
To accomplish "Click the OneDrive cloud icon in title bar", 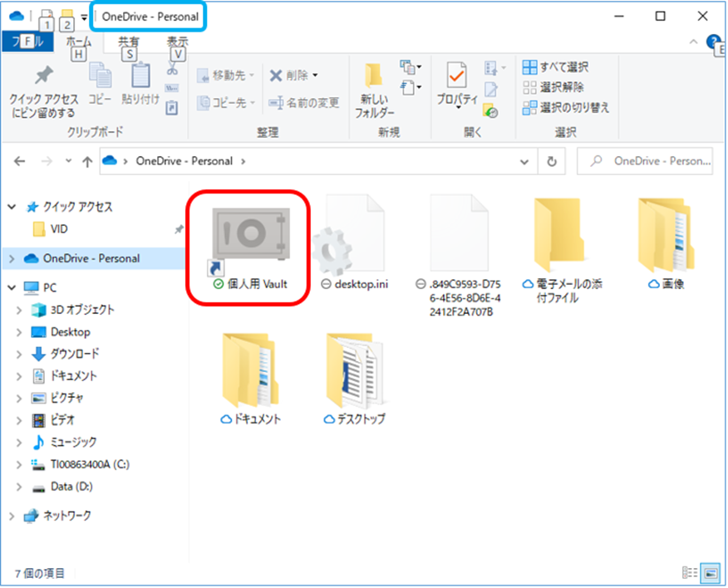I will coord(17,16).
